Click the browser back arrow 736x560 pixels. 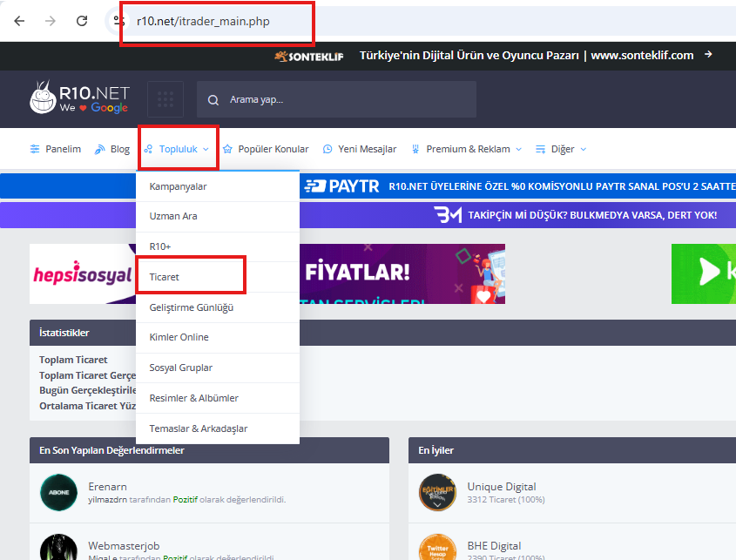(19, 21)
